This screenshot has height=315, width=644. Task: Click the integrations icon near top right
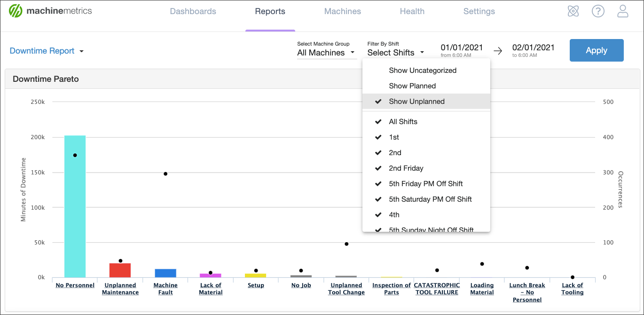tap(573, 11)
